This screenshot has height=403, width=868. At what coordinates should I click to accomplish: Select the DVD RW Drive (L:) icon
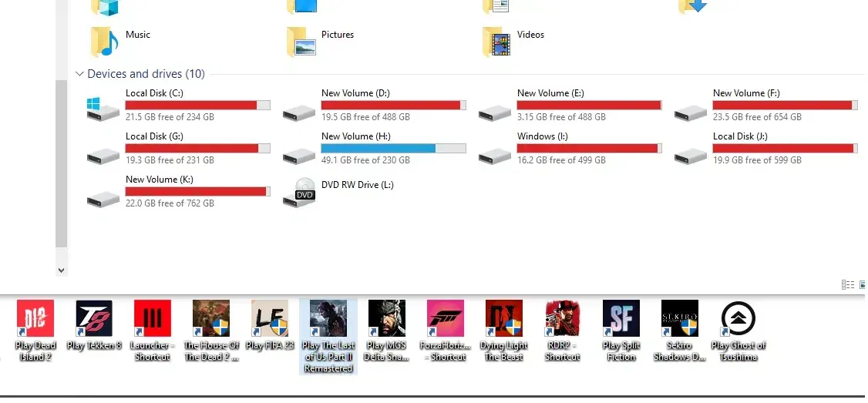[299, 192]
